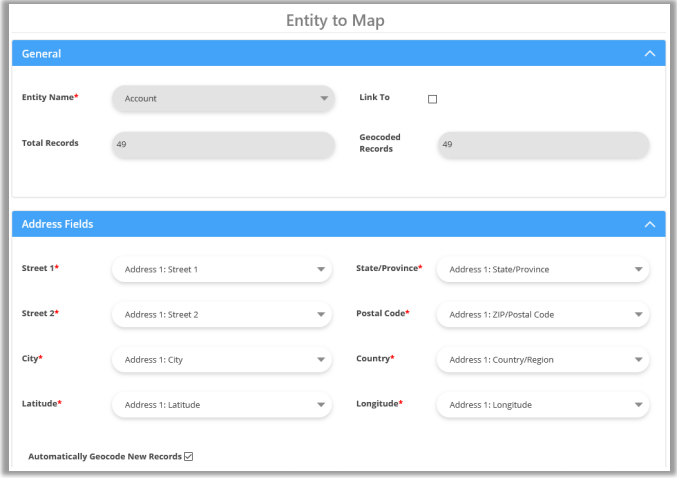Uncheck Automatically Geocode New Records
Image resolution: width=677 pixels, height=478 pixels.
click(x=188, y=457)
